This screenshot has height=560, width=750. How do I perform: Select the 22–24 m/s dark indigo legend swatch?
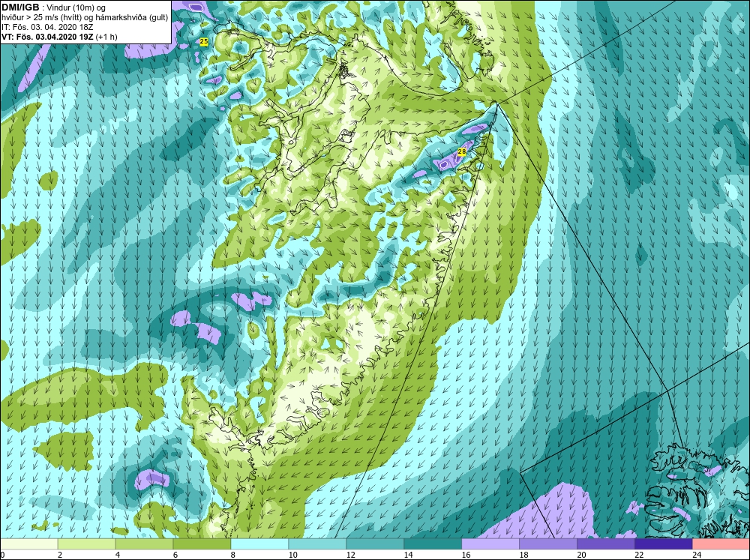[x=664, y=544]
